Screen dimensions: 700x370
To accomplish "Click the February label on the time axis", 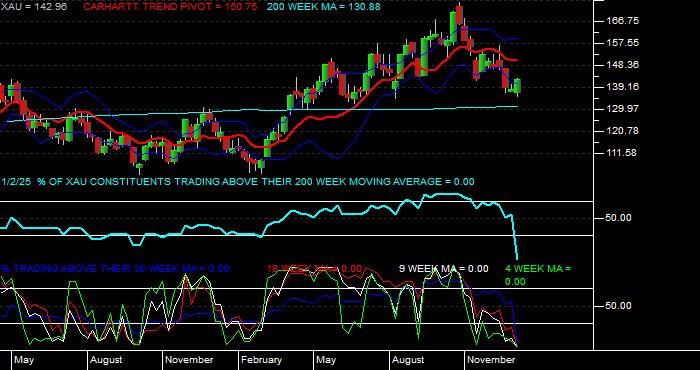I will (x=262, y=360).
